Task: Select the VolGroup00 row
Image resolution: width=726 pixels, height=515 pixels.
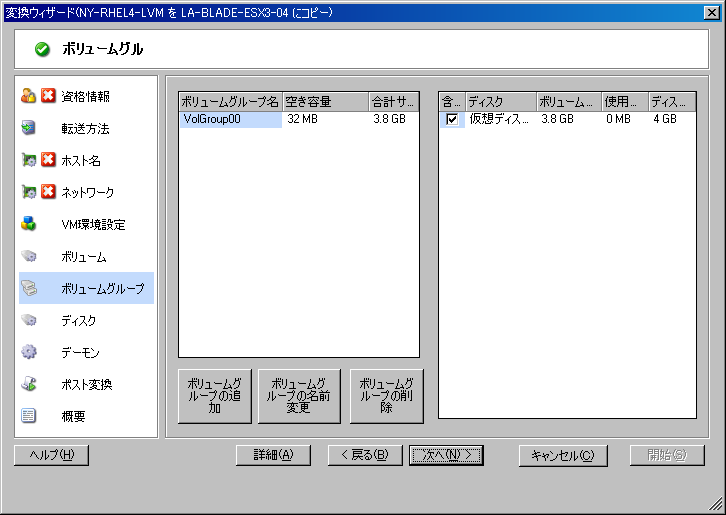Action: coord(299,119)
